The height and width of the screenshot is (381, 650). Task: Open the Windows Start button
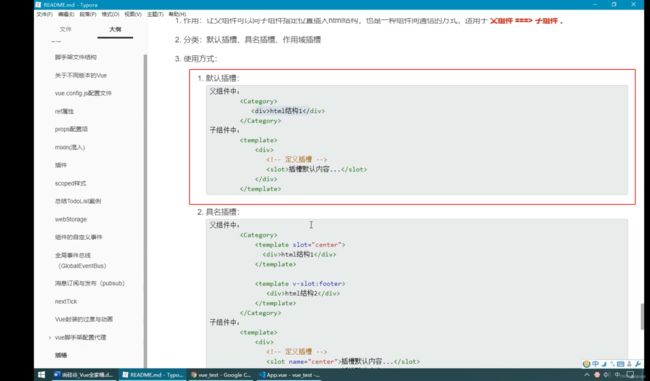coord(41,375)
